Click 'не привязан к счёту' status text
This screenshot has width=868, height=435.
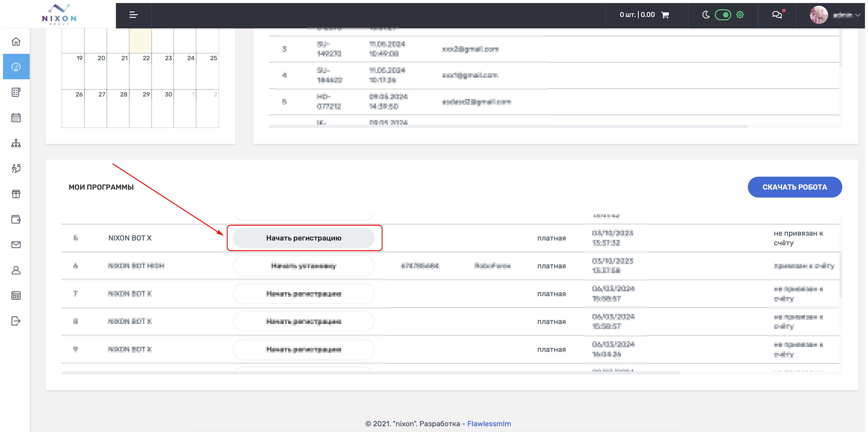pos(798,238)
